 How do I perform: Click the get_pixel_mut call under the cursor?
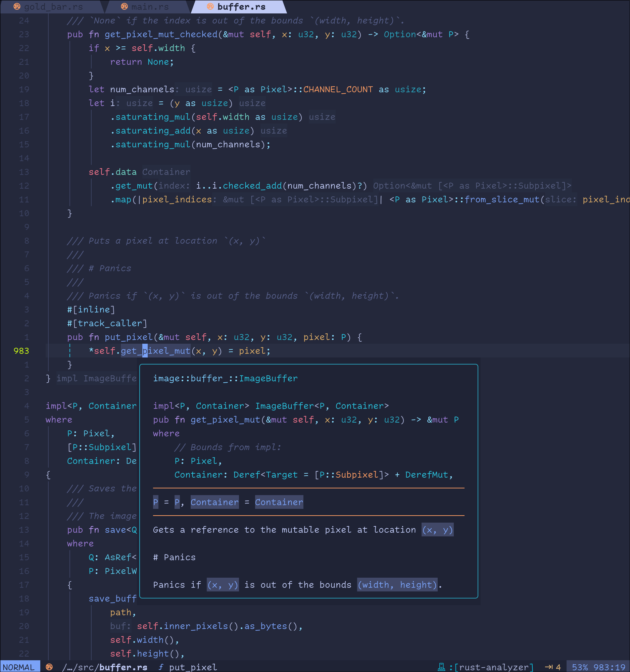click(155, 351)
